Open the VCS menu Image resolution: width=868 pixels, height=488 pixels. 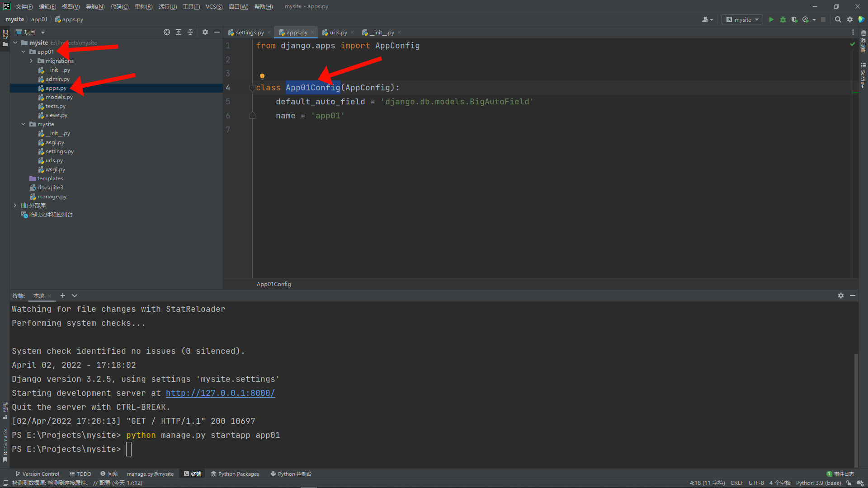coord(214,6)
